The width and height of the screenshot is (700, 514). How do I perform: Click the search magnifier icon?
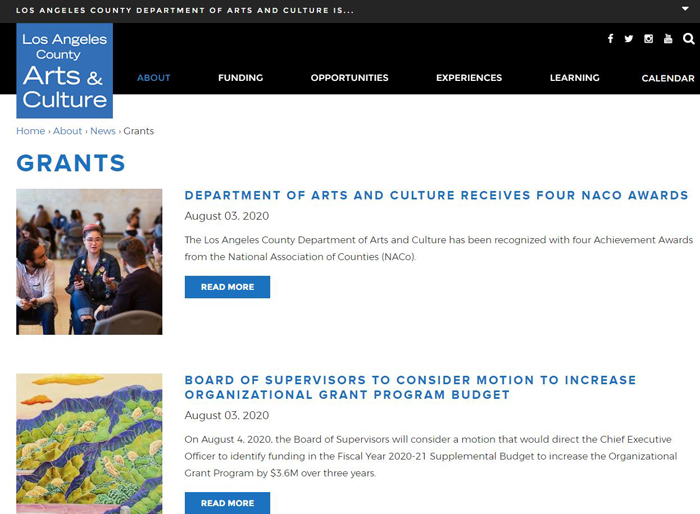tap(688, 39)
